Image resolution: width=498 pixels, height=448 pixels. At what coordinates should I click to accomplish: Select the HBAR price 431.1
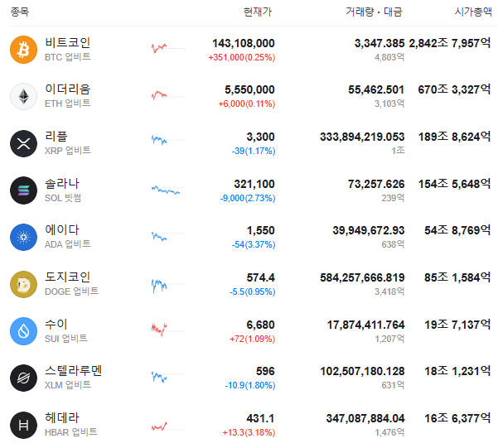[x=260, y=418]
